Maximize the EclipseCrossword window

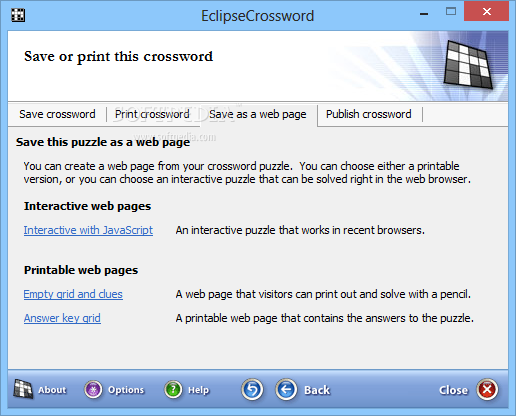tap(451, 12)
